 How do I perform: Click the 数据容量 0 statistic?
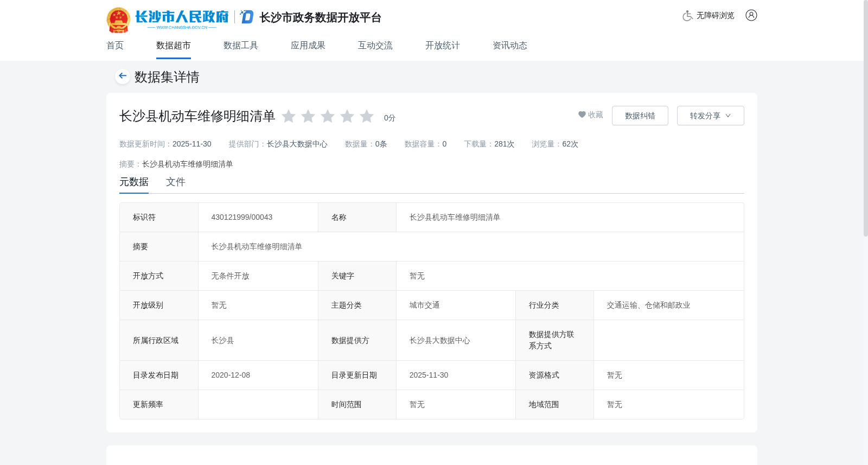425,144
